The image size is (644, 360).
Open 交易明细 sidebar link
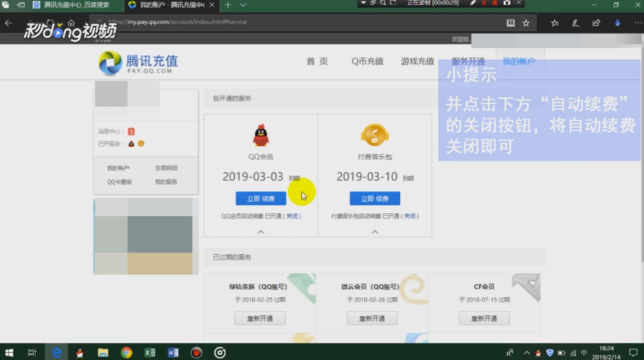click(166, 168)
